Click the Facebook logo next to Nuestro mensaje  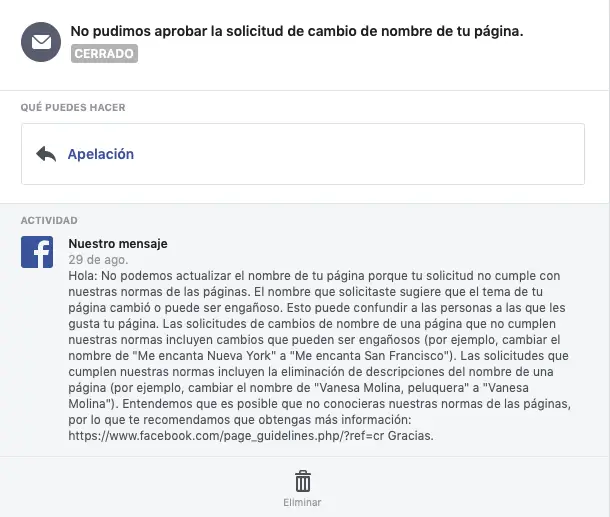point(37,252)
